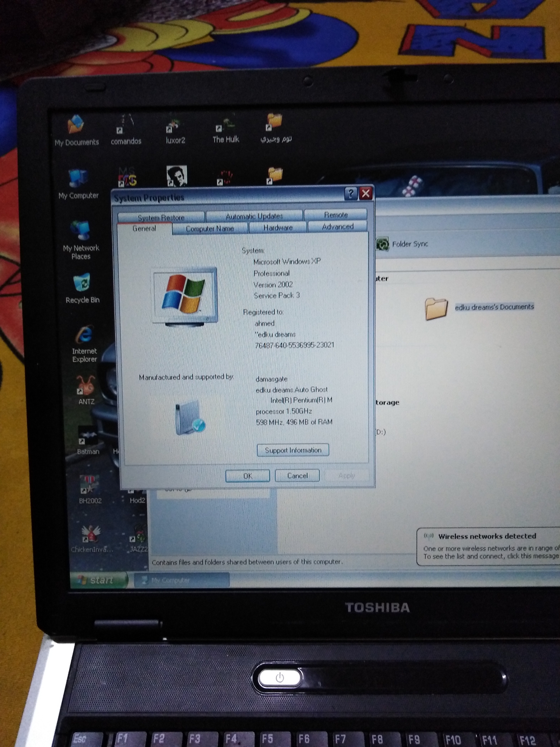This screenshot has width=560, height=747.
Task: Cancel the System Properties dialog
Action: pos(297,475)
